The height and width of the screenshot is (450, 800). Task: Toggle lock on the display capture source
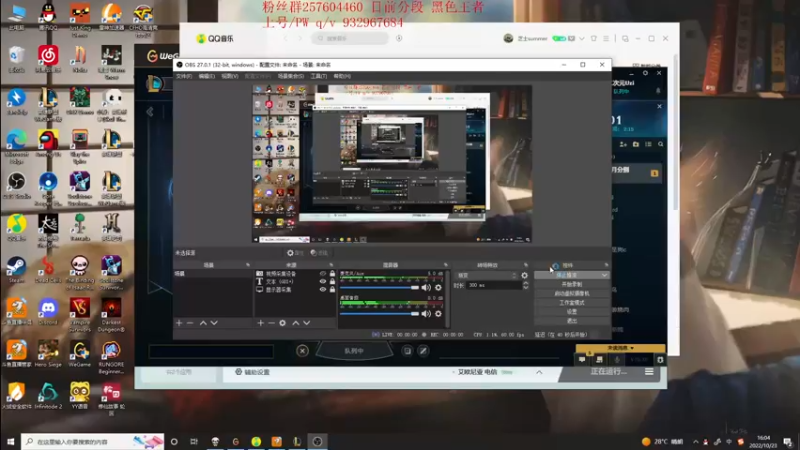tap(333, 289)
